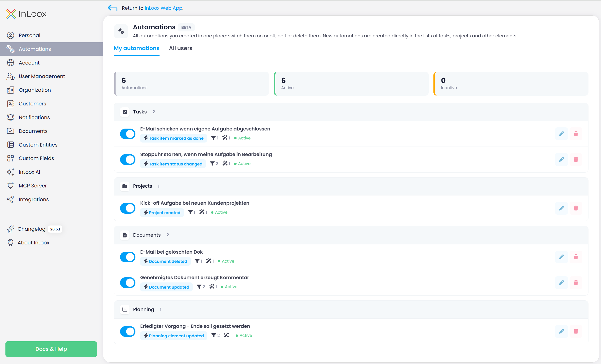Click the 26.5.1 version badge
Image resolution: width=601 pixels, height=364 pixels.
[55, 229]
